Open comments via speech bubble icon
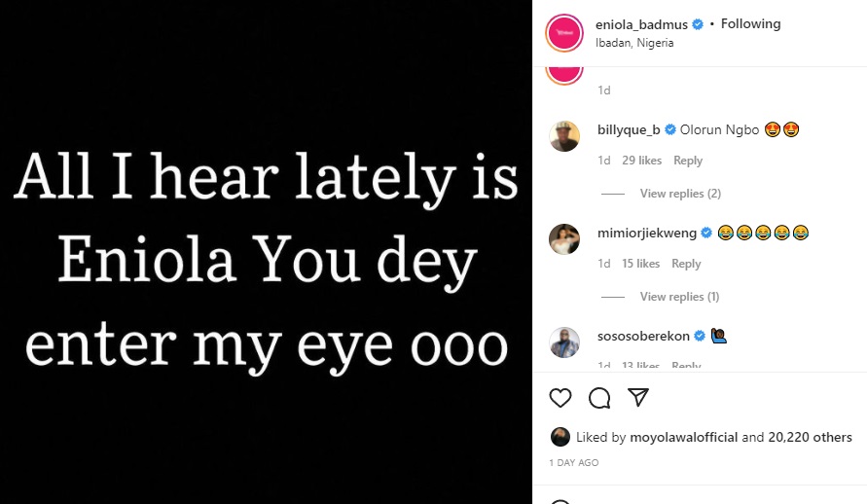 599,398
